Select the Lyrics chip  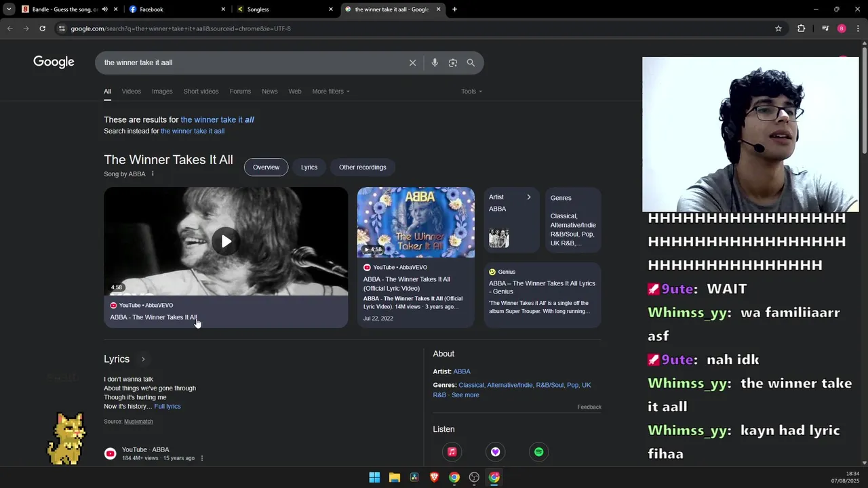(x=309, y=167)
